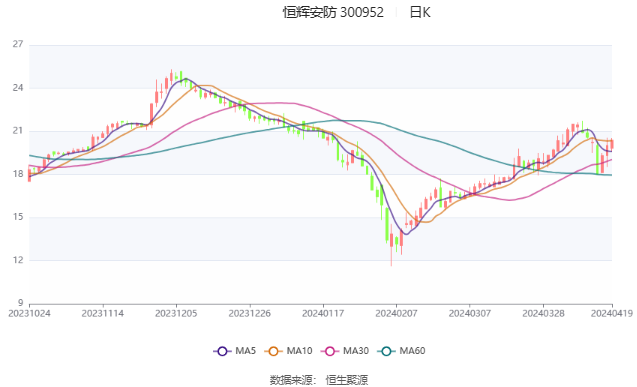This screenshot has width=637, height=387.
Task: Click the 18 price axis label
Action: pos(18,174)
